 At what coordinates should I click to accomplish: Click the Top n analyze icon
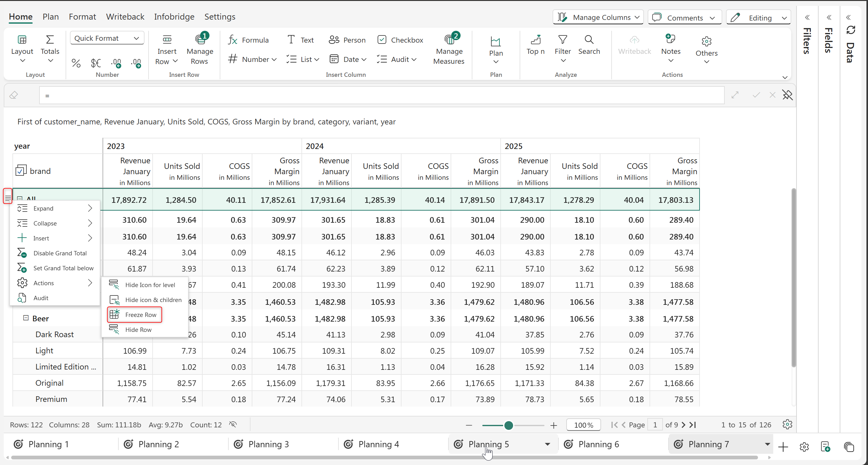coord(535,40)
